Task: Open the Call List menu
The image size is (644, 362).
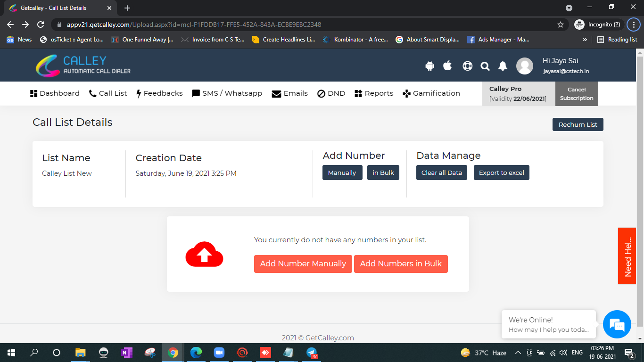Action: [x=108, y=93]
